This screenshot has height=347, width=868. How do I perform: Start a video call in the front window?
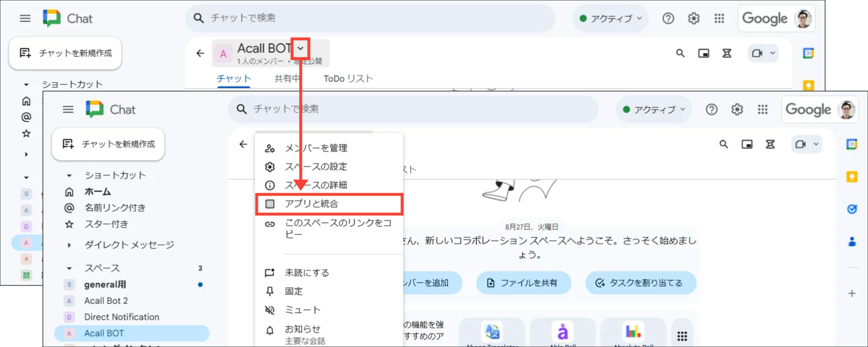pos(800,144)
